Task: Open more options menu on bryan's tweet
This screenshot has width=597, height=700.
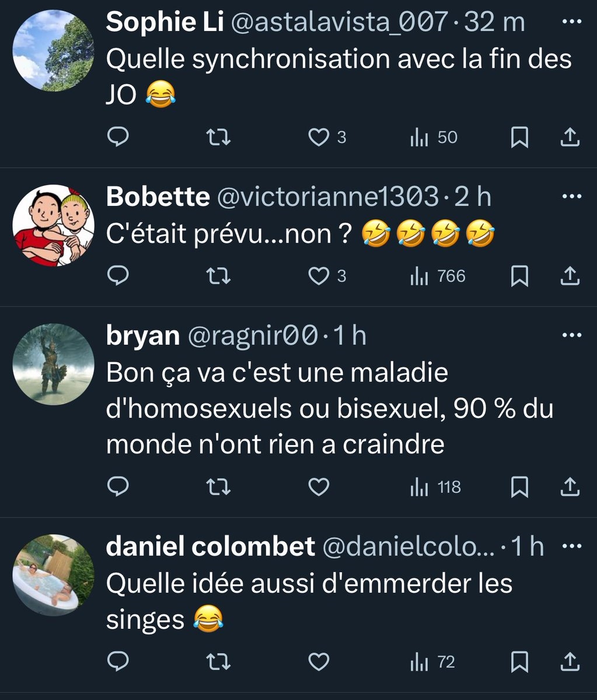Action: (x=571, y=335)
